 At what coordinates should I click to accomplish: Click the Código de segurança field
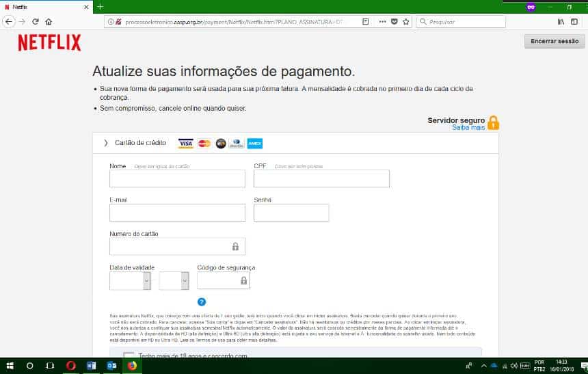coord(223,280)
